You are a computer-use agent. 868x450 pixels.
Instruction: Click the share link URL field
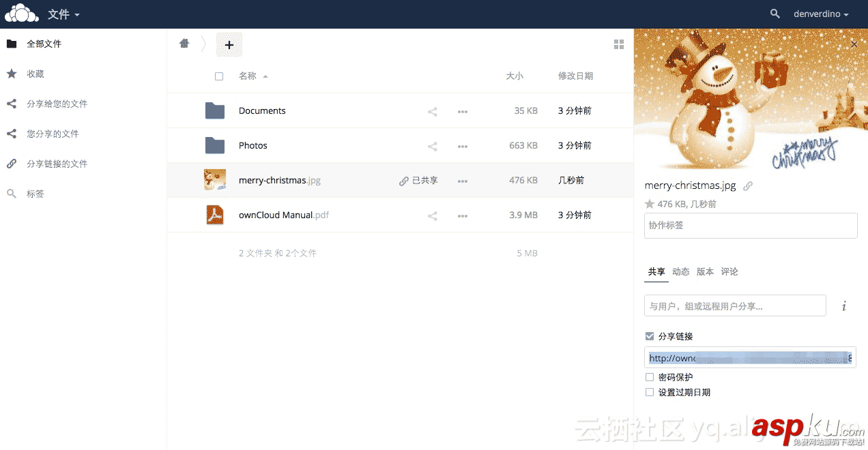click(x=750, y=357)
